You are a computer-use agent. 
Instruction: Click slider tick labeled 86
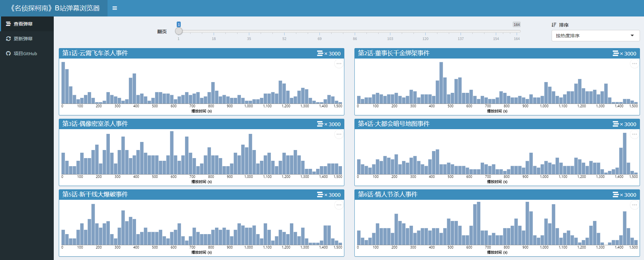[355, 39]
